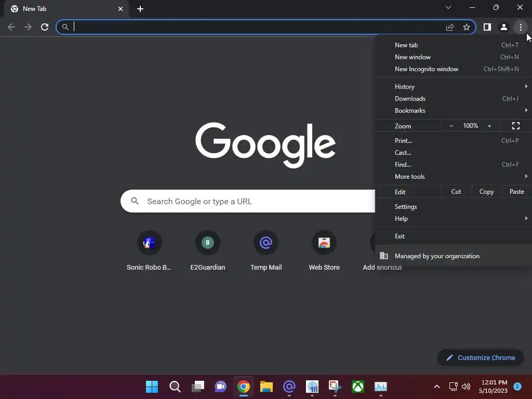Open notification center badge

click(517, 387)
